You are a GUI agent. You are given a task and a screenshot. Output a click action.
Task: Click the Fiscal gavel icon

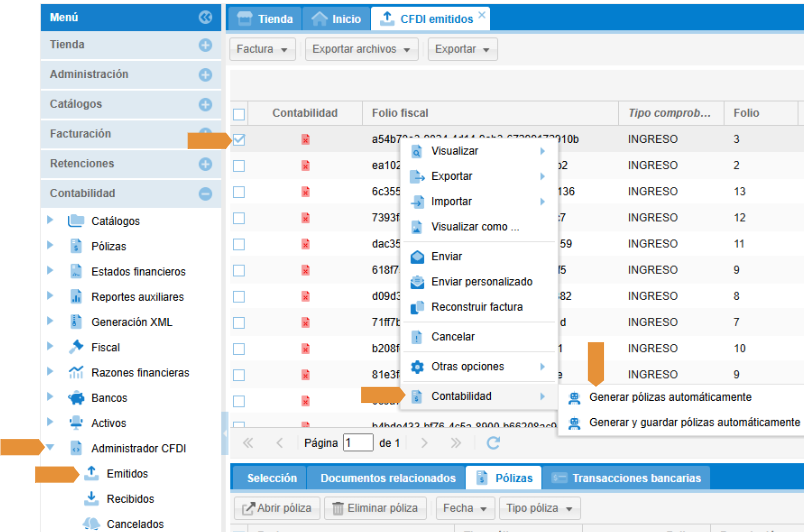[76, 347]
